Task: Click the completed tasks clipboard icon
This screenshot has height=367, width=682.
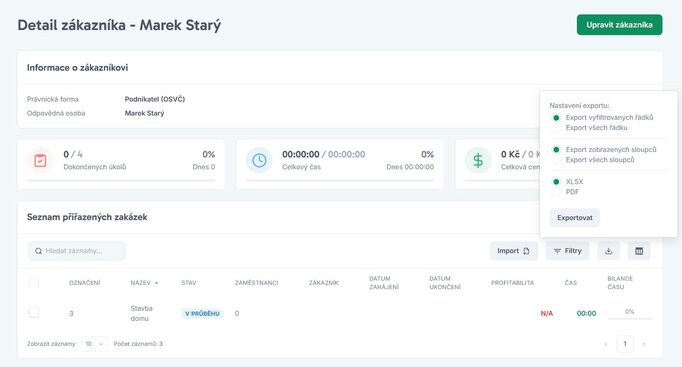Action: [40, 160]
